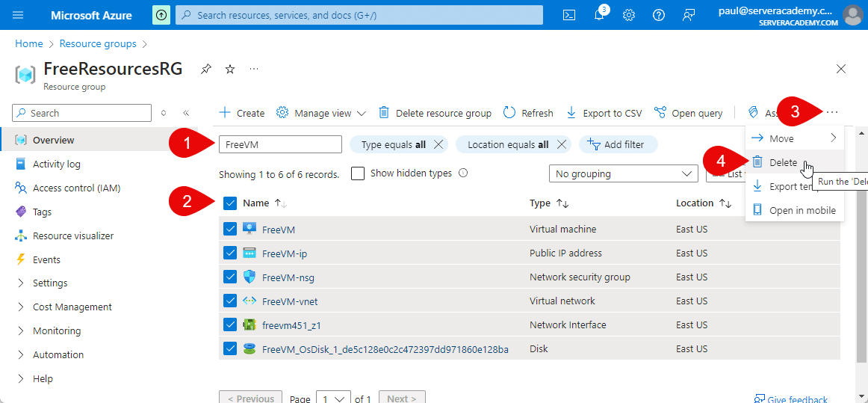Open the No grouping dropdown
The width and height of the screenshot is (868, 403).
(623, 173)
